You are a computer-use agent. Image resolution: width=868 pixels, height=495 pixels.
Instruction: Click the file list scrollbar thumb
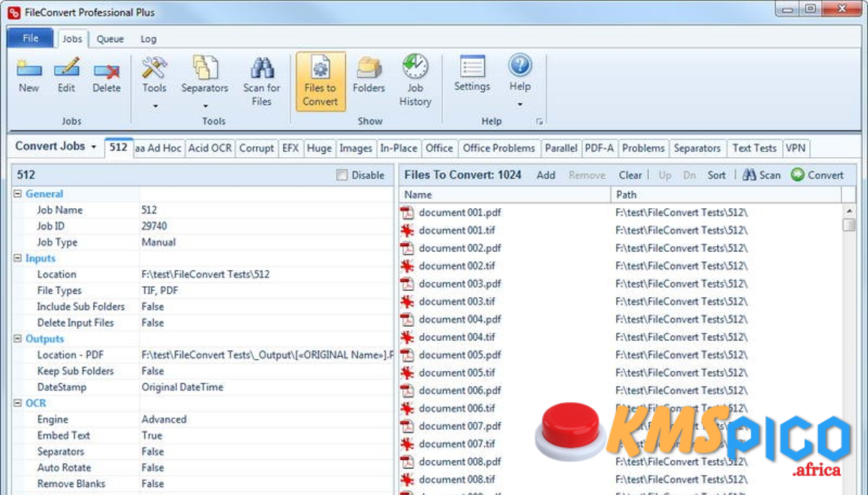tap(849, 225)
